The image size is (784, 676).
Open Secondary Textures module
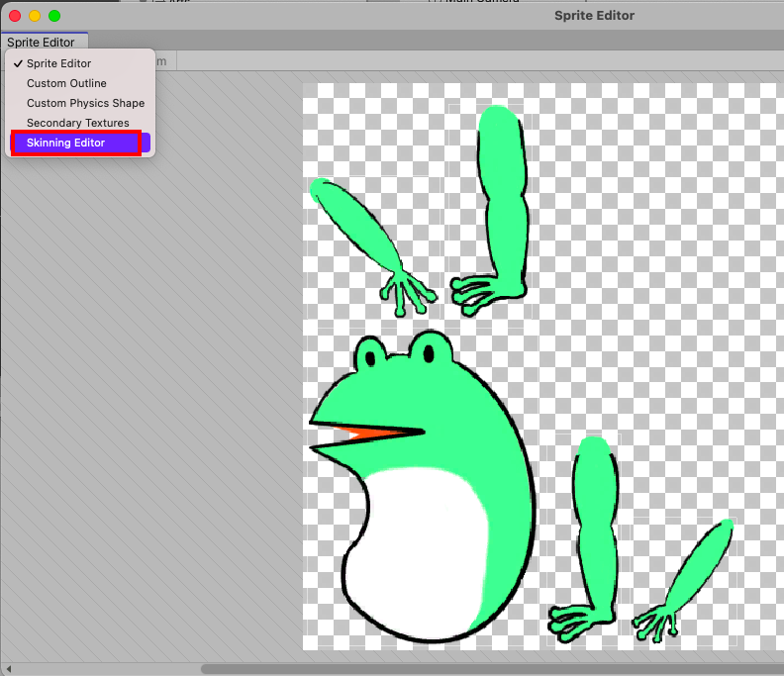[x=80, y=123]
